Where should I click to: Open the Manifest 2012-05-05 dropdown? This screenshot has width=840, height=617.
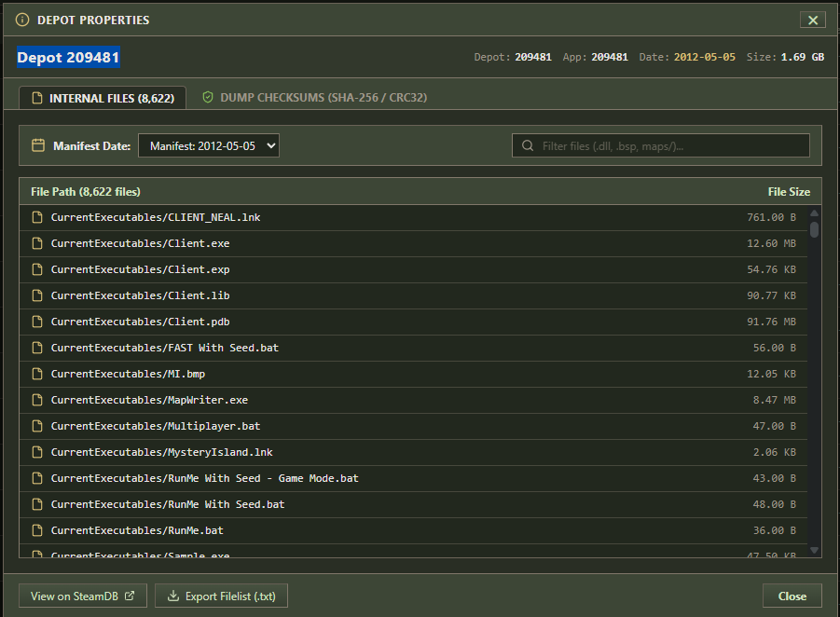click(x=209, y=145)
